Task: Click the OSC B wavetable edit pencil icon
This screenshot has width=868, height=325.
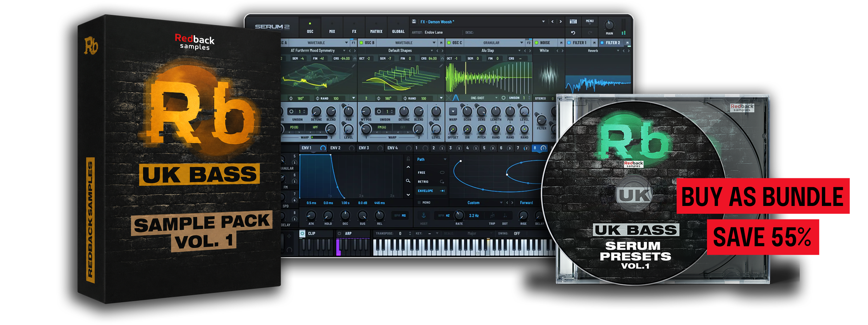Action: click(441, 66)
